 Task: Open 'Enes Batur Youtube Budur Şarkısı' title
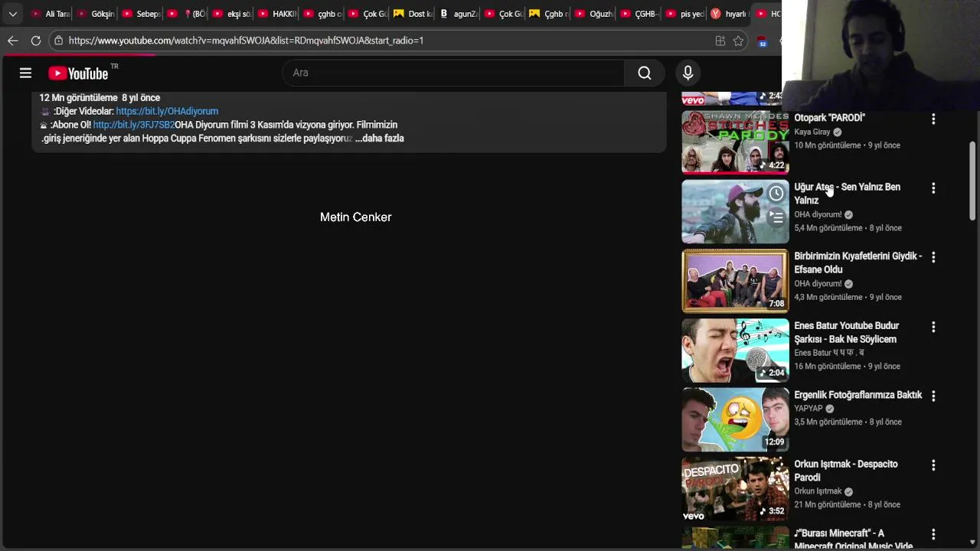point(846,332)
